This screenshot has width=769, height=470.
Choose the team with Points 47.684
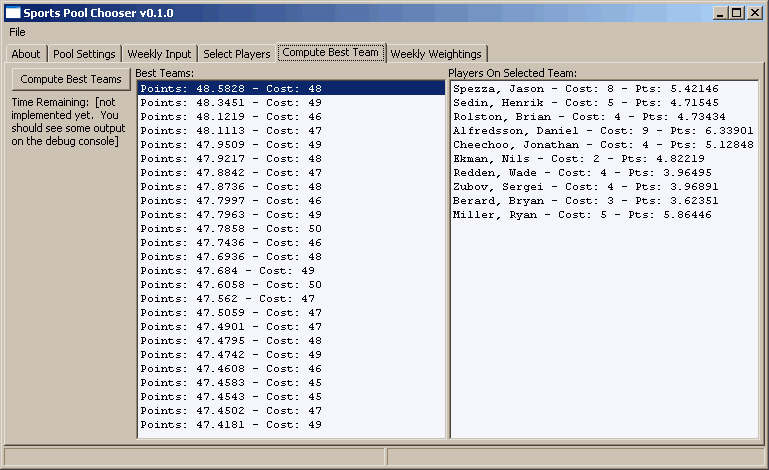(227, 270)
